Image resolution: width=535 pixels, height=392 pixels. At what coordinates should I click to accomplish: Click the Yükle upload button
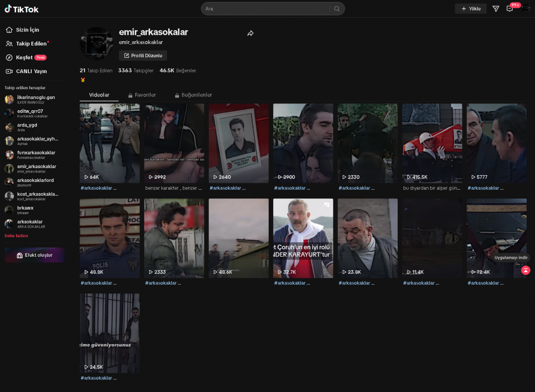point(471,9)
